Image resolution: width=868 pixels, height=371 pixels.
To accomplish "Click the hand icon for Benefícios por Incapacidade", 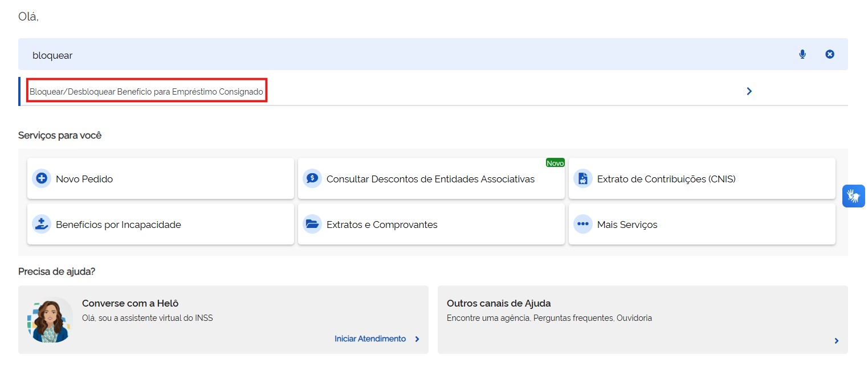I will coord(41,224).
